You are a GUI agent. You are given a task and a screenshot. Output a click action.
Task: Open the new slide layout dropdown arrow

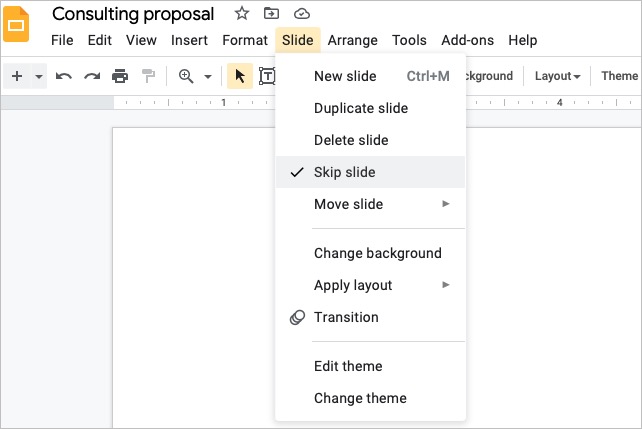(x=39, y=76)
